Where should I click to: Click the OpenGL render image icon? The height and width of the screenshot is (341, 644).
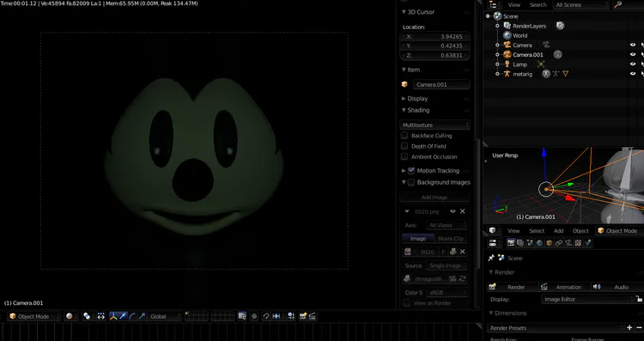pos(303,316)
